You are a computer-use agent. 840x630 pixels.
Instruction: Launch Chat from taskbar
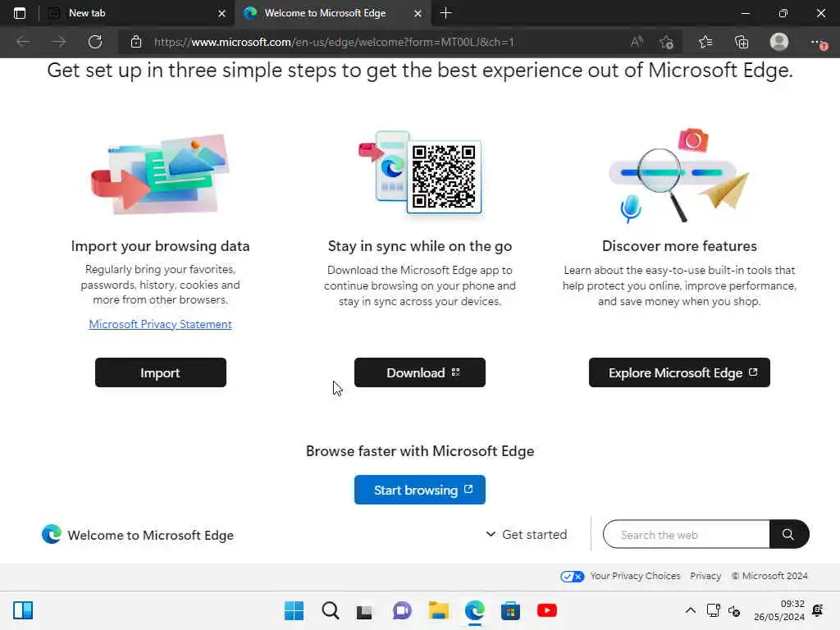click(402, 610)
